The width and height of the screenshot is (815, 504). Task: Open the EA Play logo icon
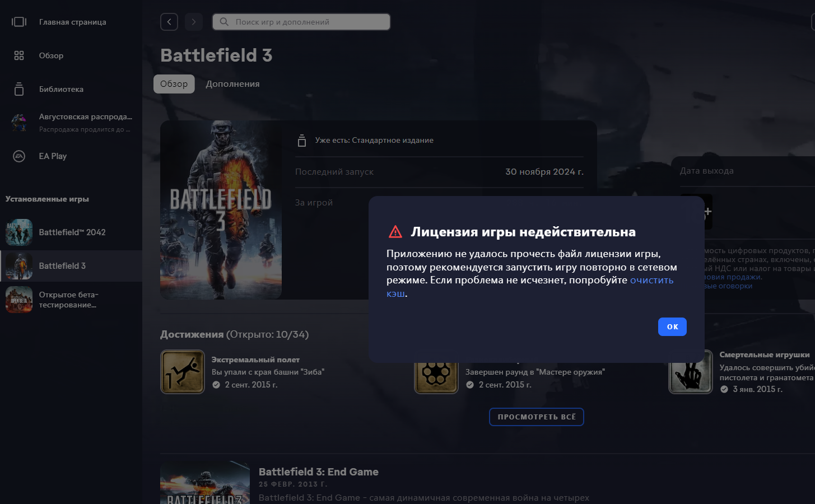pyautogui.click(x=19, y=156)
